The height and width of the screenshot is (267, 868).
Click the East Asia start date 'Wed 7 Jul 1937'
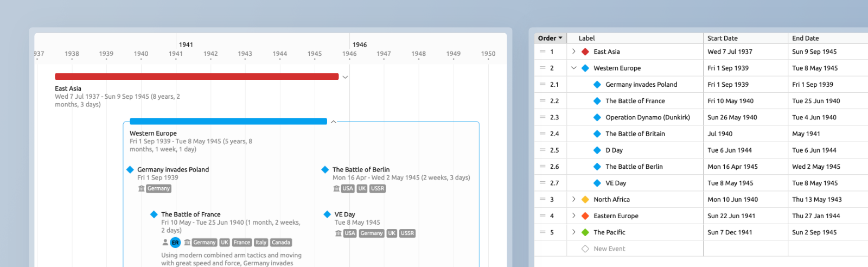(x=730, y=52)
